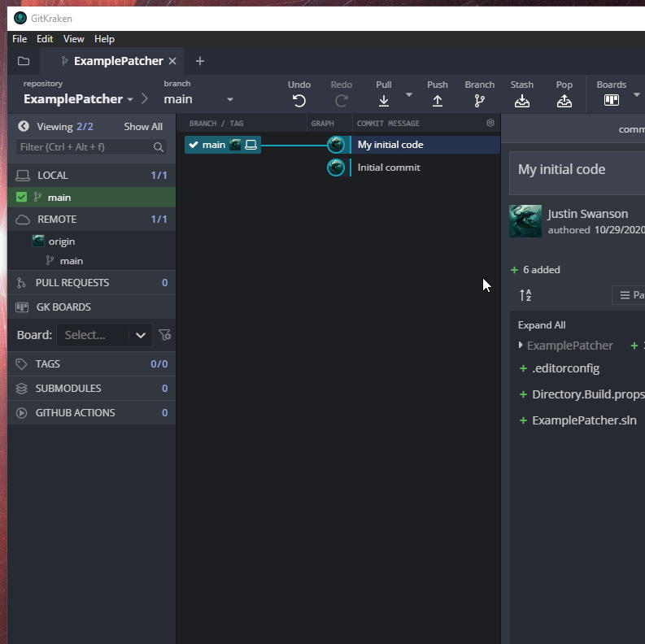Click the Redo toolbar icon
Screen dimensions: 645x644
point(341,101)
